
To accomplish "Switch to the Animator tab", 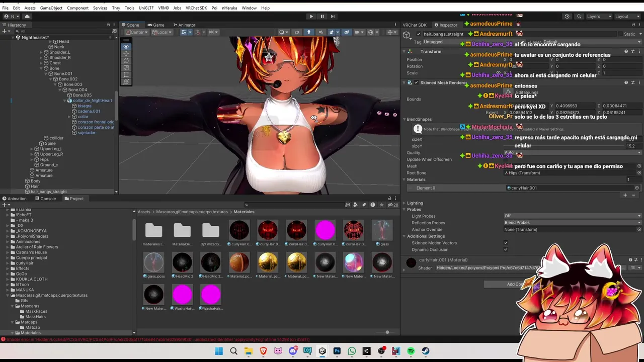I will click(184, 25).
